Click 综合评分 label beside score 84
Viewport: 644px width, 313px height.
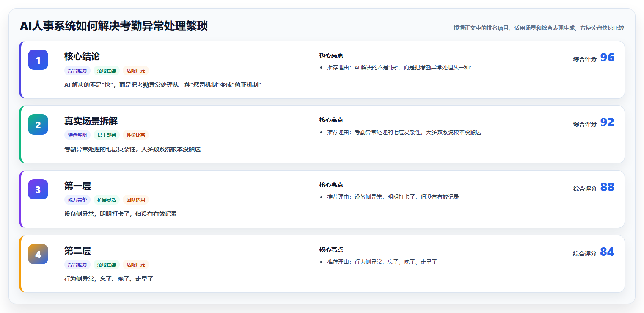[x=585, y=254]
